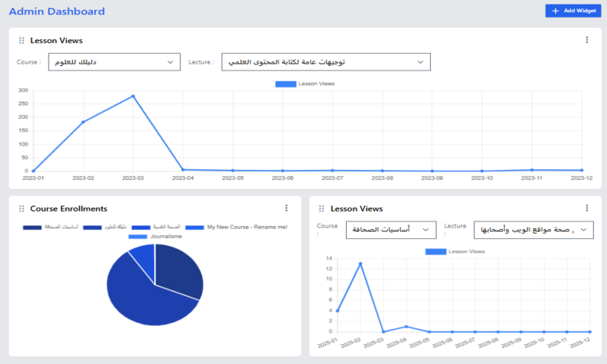Toggle Lesson Views legend in top chart
This screenshot has height=364, width=607.
(x=307, y=83)
